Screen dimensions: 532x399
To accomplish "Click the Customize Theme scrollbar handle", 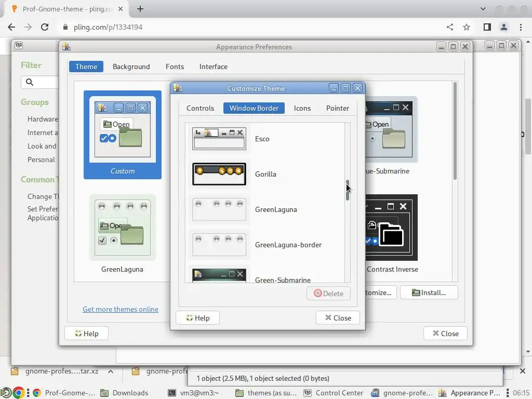I will [x=348, y=190].
